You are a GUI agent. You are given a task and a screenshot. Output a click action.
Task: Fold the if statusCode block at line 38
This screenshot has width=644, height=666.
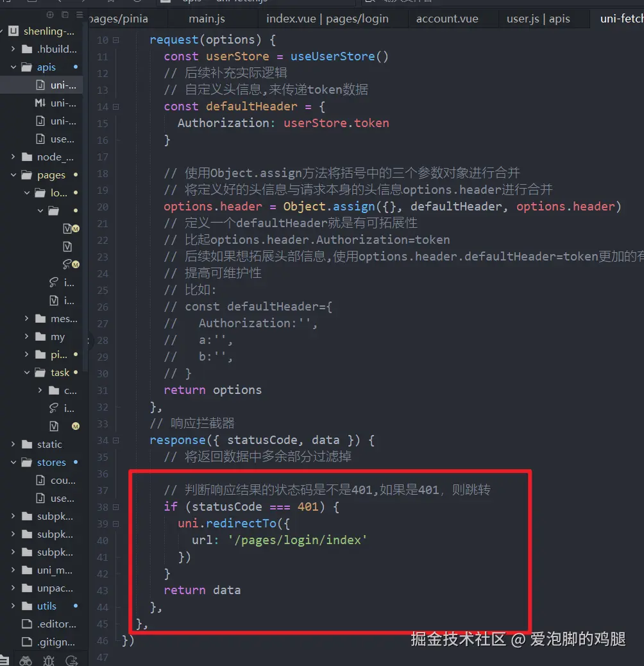116,507
